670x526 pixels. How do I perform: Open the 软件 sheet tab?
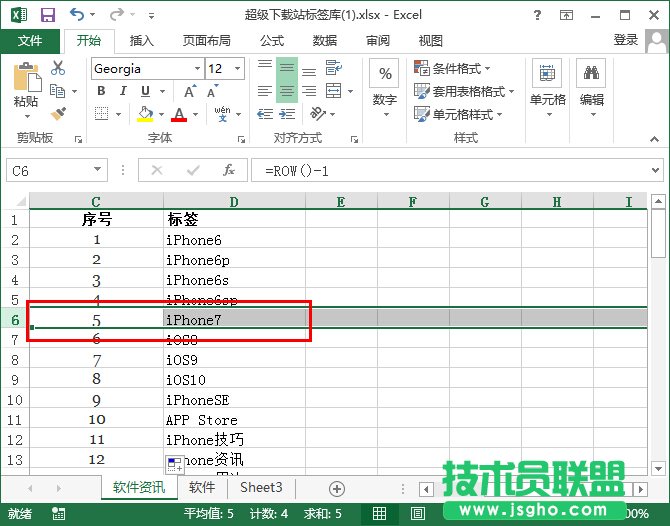click(202, 488)
